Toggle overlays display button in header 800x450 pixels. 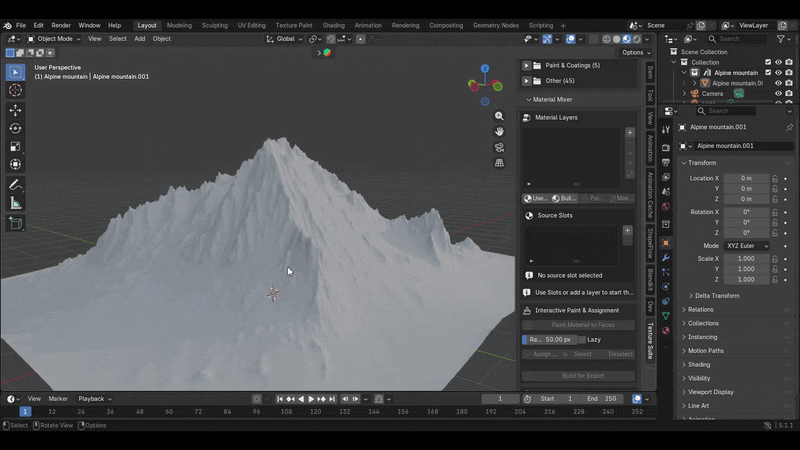(x=570, y=39)
